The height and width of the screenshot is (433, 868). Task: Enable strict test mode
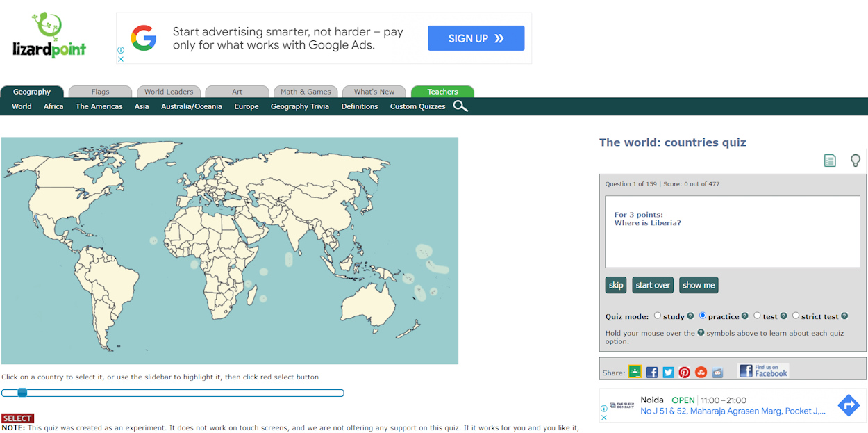[795, 315]
